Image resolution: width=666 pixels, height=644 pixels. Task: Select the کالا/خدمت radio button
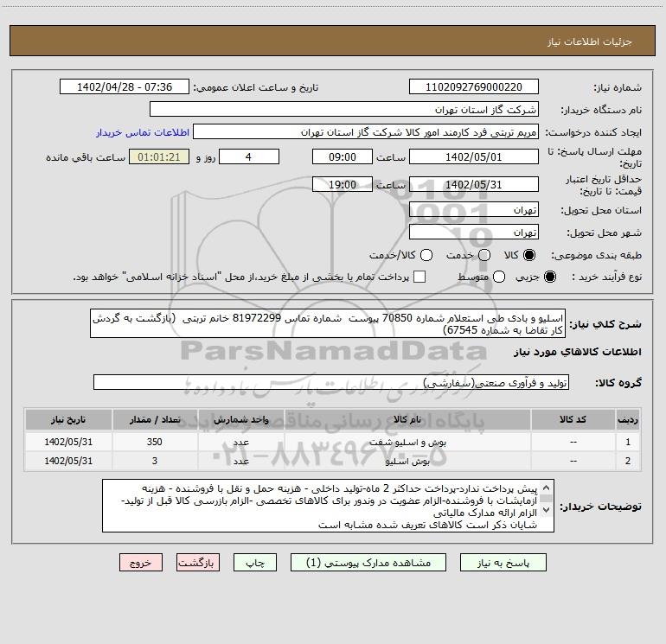pyautogui.click(x=426, y=255)
